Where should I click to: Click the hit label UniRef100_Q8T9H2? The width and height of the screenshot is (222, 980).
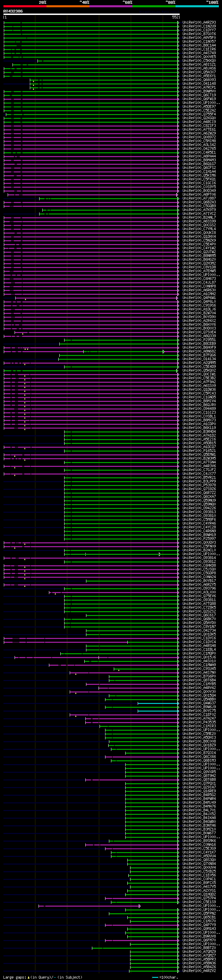pyautogui.click(x=199, y=776)
